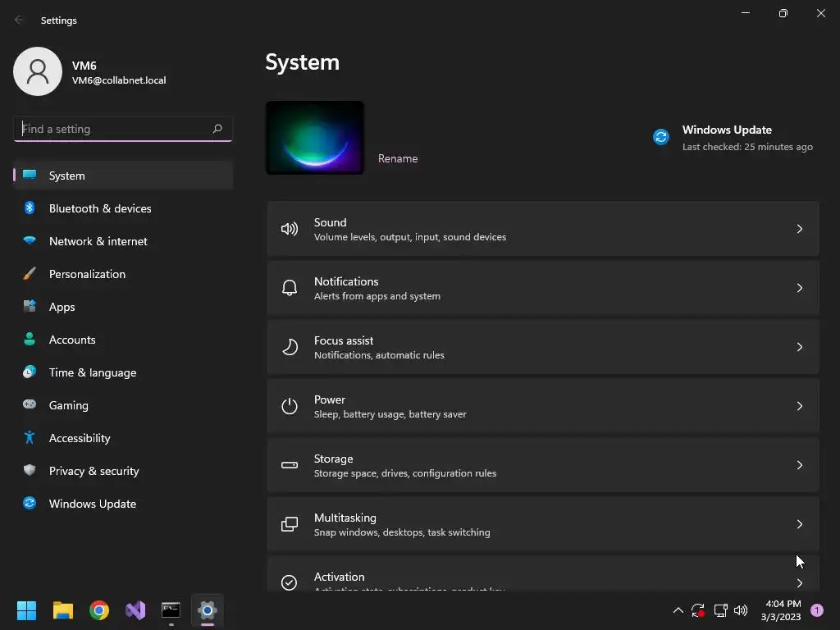Open the notification count badge
Viewport: 840px width, 630px height.
coord(817,610)
